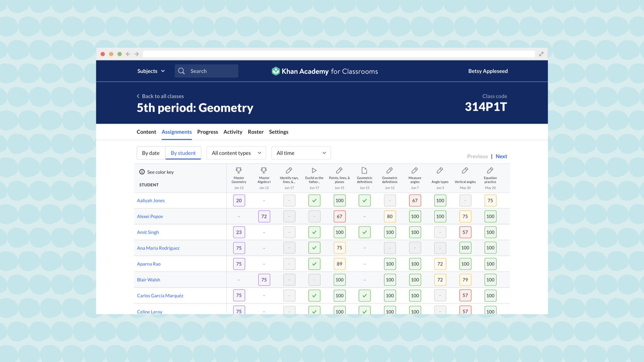The image size is (644, 362).
Task: Click Aparna Rao's 89 Points, lines score
Action: click(x=339, y=264)
